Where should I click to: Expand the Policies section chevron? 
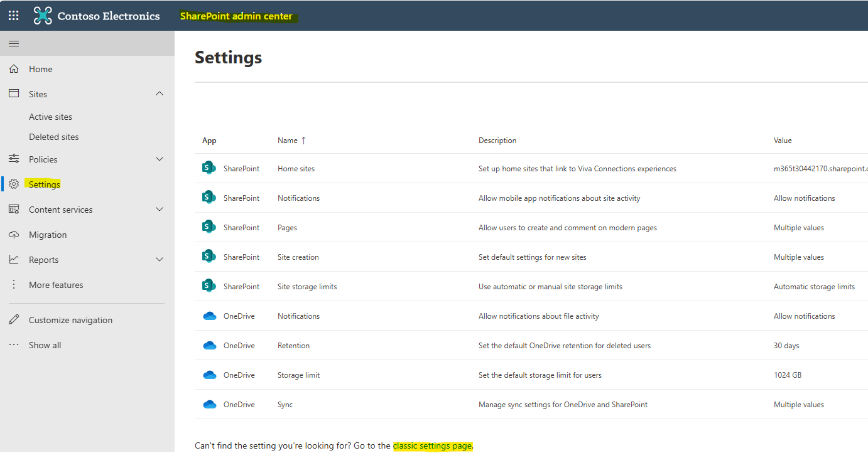click(x=160, y=159)
